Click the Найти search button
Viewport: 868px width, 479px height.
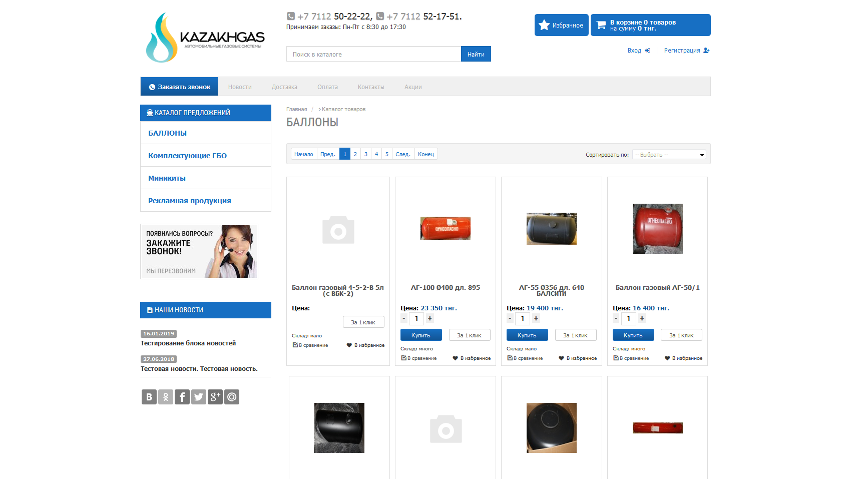(x=476, y=54)
